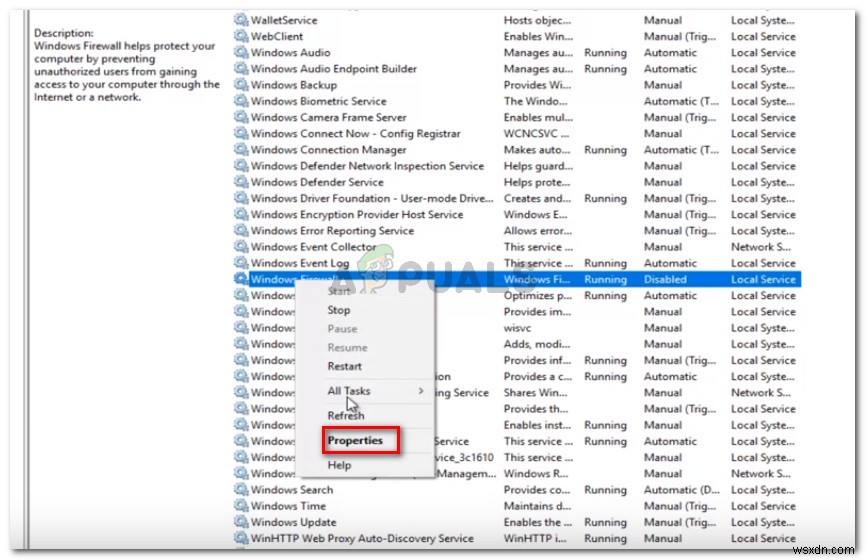Select Windows Error Reporting Service
This screenshot has height=560, width=866.
(x=332, y=230)
